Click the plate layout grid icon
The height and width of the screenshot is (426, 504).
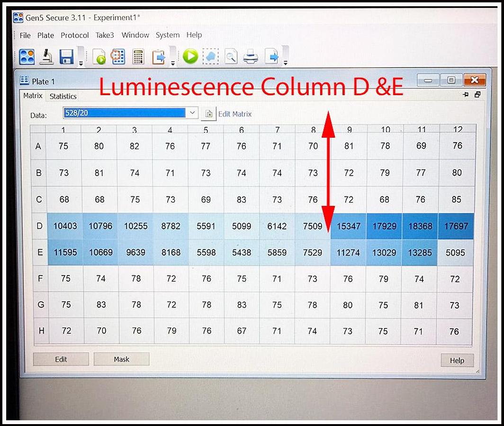[x=117, y=57]
